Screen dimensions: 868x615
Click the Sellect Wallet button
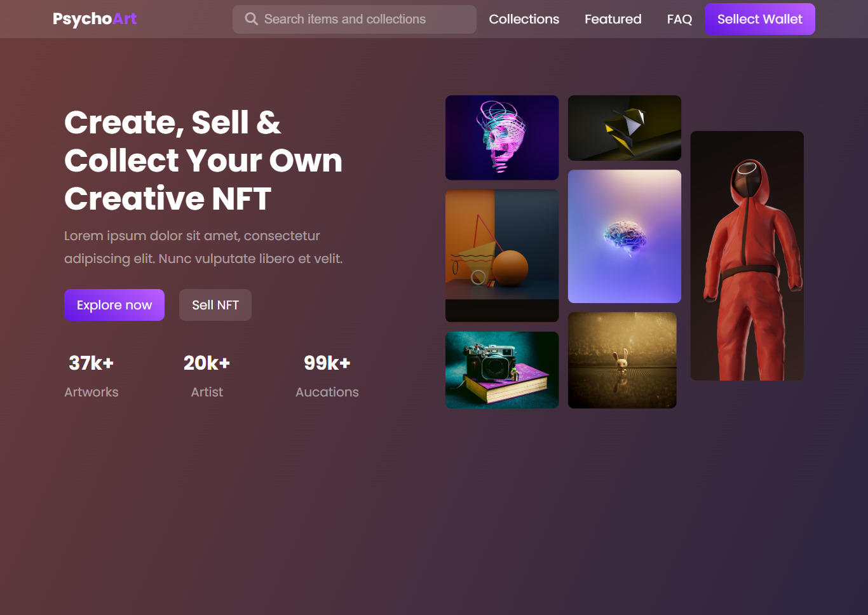pyautogui.click(x=760, y=19)
